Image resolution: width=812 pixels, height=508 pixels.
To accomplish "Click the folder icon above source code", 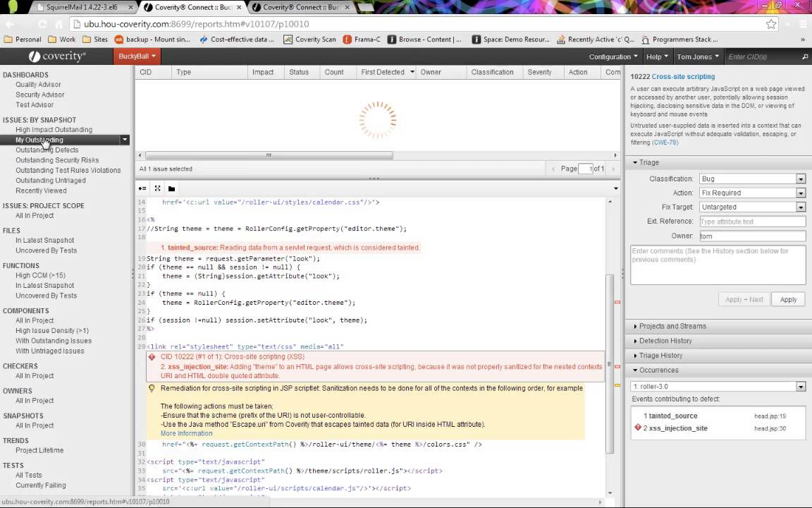I will (171, 188).
